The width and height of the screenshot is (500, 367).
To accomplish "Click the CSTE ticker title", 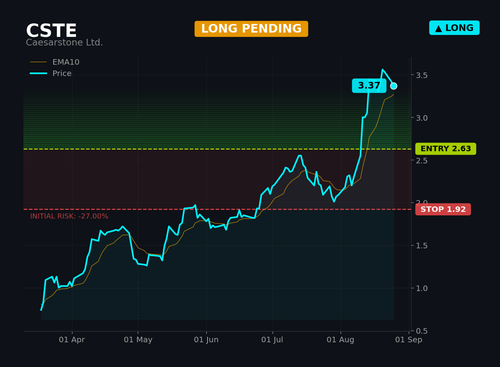I will pyautogui.click(x=51, y=31).
